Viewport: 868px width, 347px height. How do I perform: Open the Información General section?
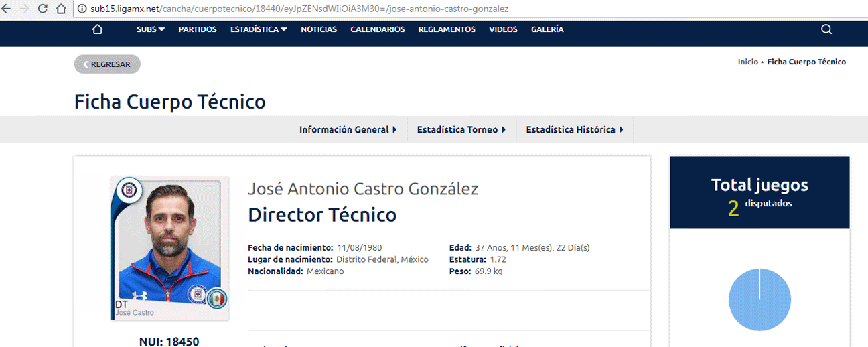[x=348, y=129]
